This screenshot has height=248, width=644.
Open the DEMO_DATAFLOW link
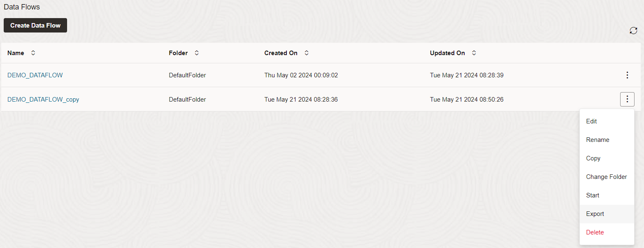35,75
